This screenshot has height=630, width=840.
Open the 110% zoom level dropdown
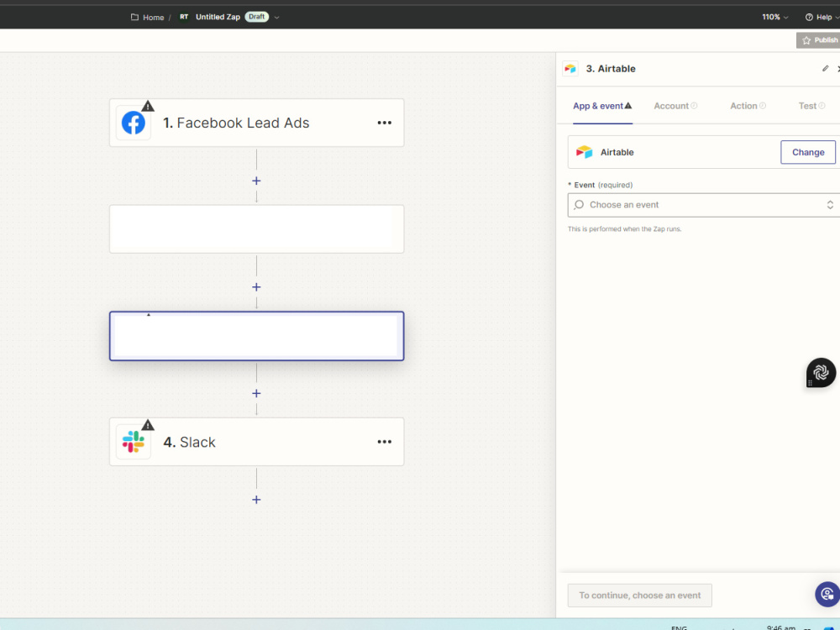pyautogui.click(x=774, y=17)
